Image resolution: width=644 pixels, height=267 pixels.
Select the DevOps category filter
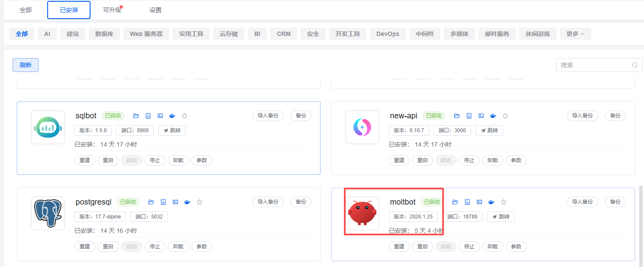coord(388,34)
